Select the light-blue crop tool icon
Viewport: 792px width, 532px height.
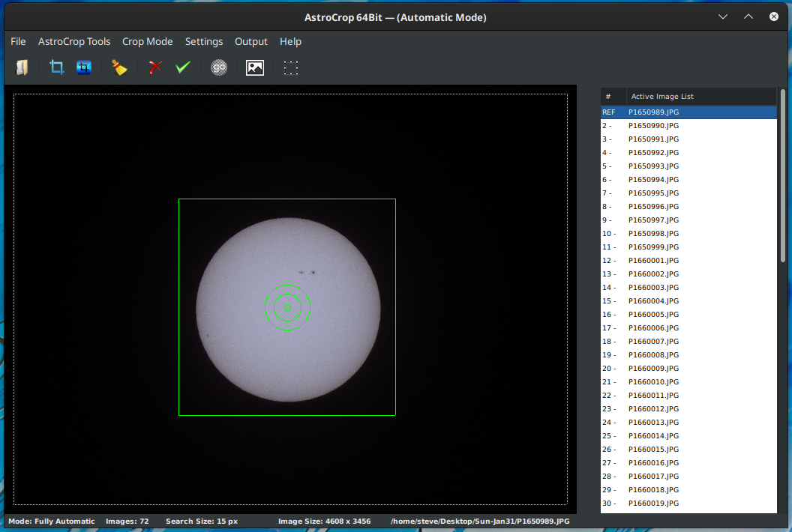(x=56, y=67)
